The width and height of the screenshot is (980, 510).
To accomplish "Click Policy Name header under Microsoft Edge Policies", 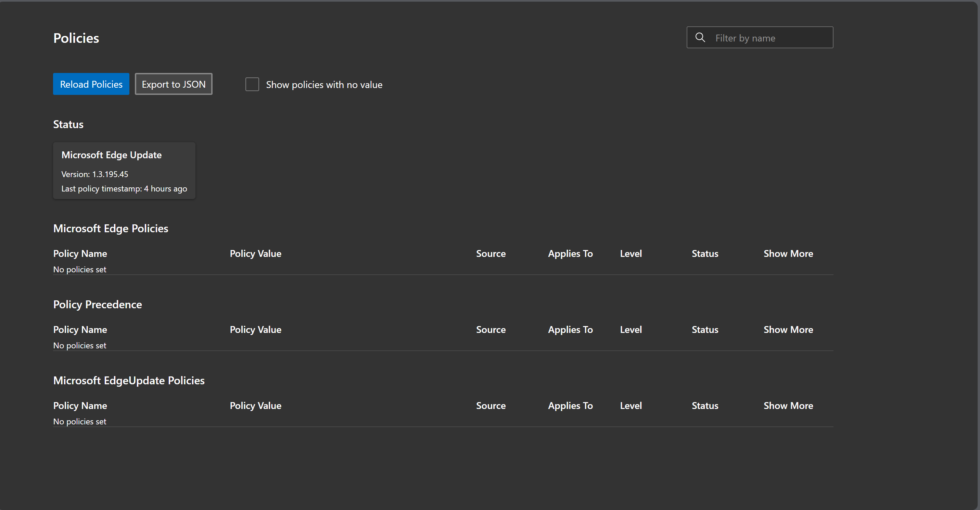I will pyautogui.click(x=80, y=253).
